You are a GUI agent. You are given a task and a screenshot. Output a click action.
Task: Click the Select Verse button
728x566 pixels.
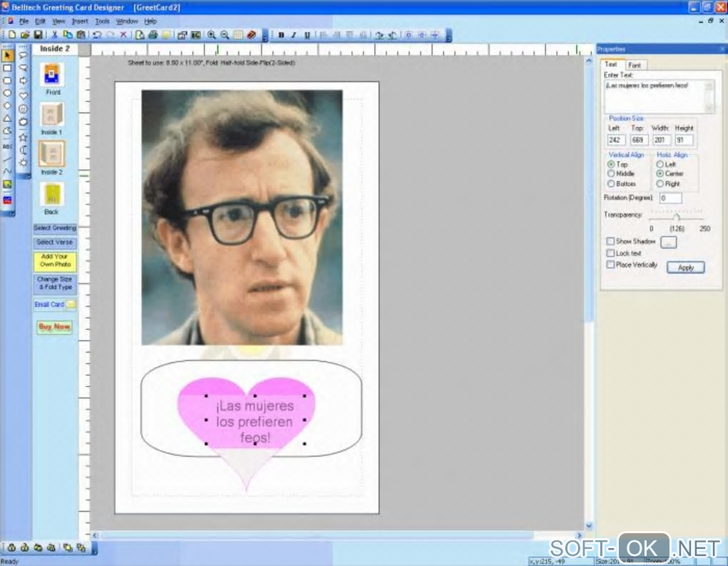click(x=55, y=243)
